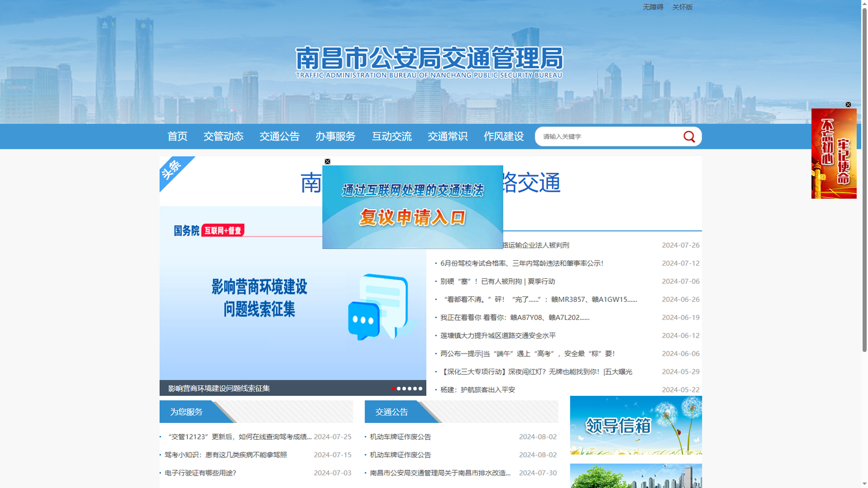
Task: Open first 机动车牌证作废公告 notice
Action: tap(400, 437)
